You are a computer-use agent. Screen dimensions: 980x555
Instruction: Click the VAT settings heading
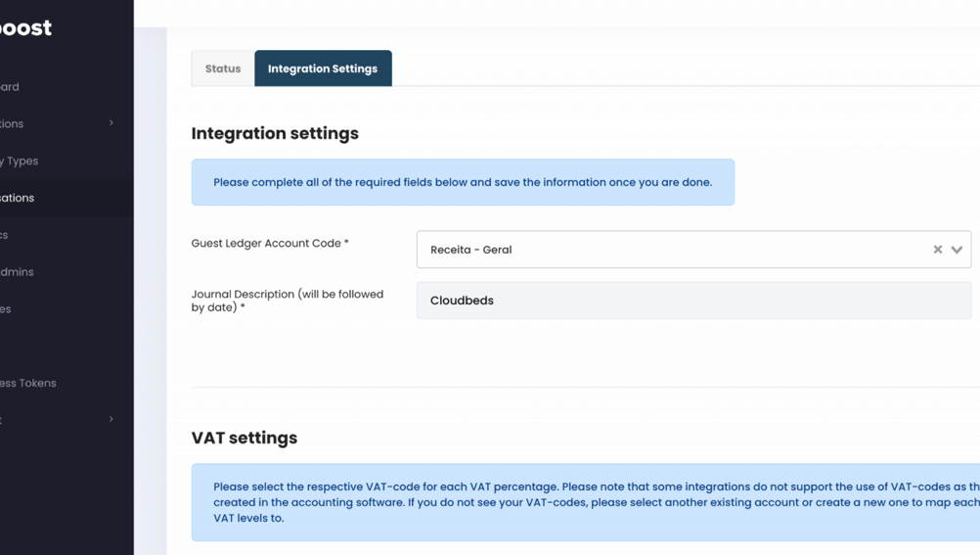pos(245,438)
